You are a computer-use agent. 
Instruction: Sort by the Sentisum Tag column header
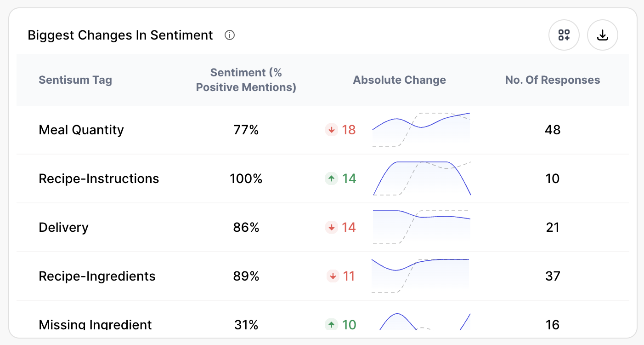(x=75, y=80)
